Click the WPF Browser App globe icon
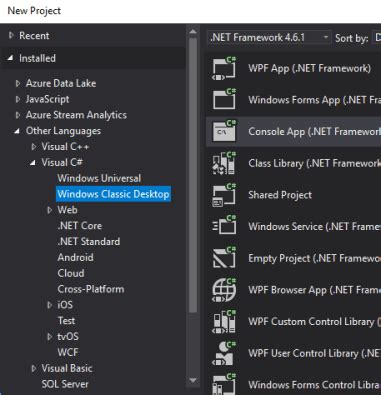Screen dimensions: 381x395 [224, 290]
